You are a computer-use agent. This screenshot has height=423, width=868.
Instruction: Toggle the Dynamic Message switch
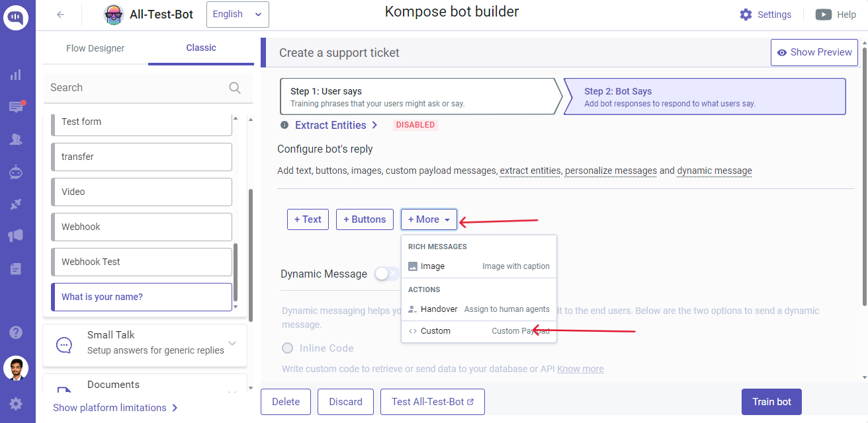387,273
